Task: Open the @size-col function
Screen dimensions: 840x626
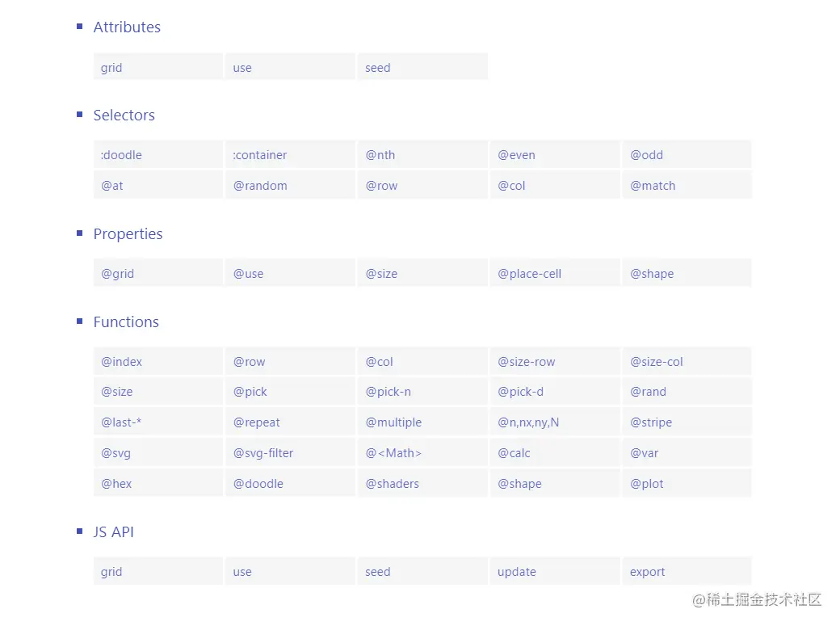Action: pyautogui.click(x=687, y=361)
